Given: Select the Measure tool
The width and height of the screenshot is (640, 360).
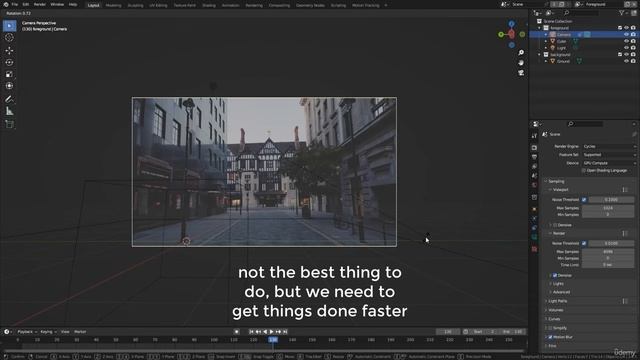Looking at the screenshot, I should pos(9,111).
